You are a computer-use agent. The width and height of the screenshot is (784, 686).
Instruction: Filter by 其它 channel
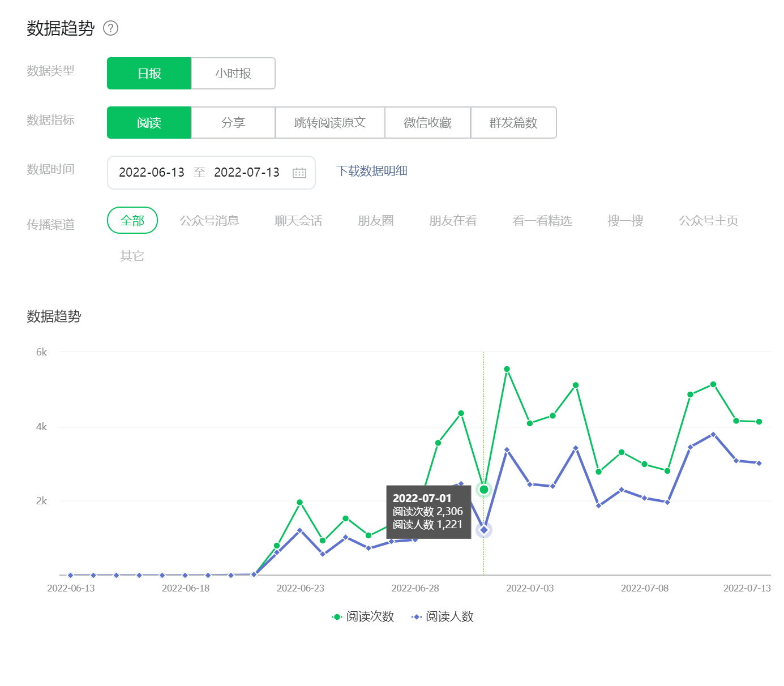click(x=132, y=256)
